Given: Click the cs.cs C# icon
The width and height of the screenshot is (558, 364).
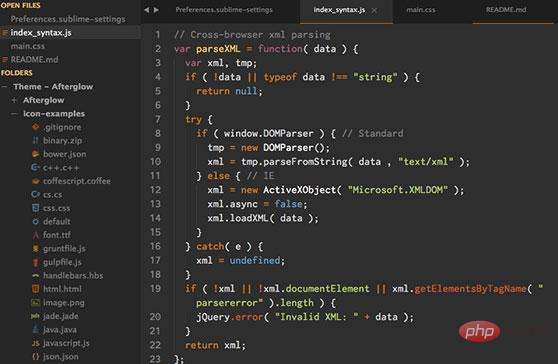Looking at the screenshot, I should point(36,194).
